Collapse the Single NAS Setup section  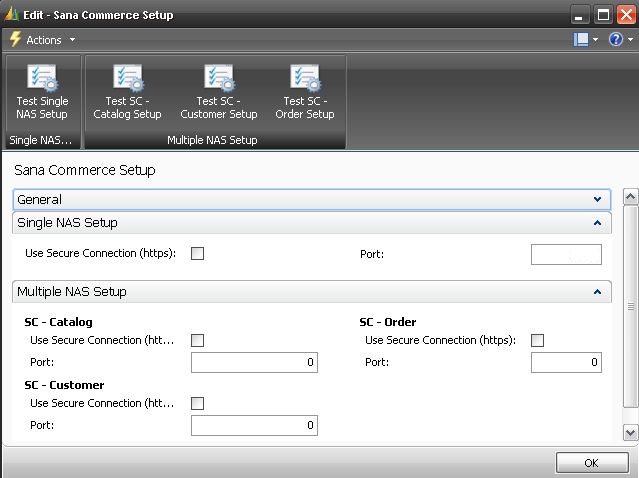(x=597, y=222)
